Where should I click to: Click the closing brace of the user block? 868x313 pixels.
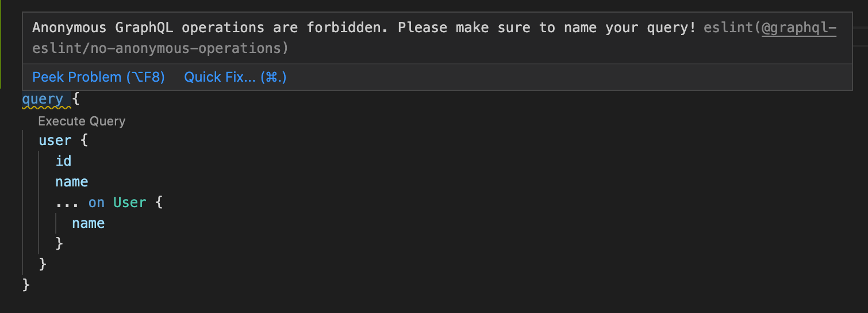[43, 265]
